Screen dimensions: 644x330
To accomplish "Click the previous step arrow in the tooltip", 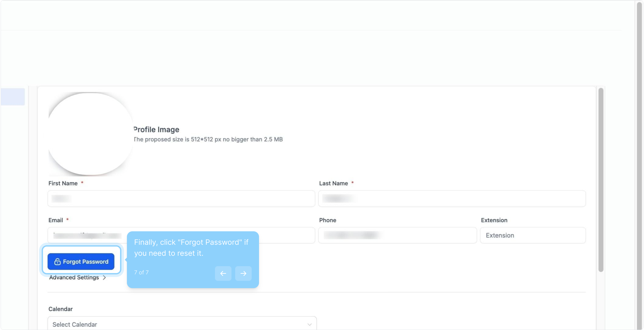I will click(223, 273).
